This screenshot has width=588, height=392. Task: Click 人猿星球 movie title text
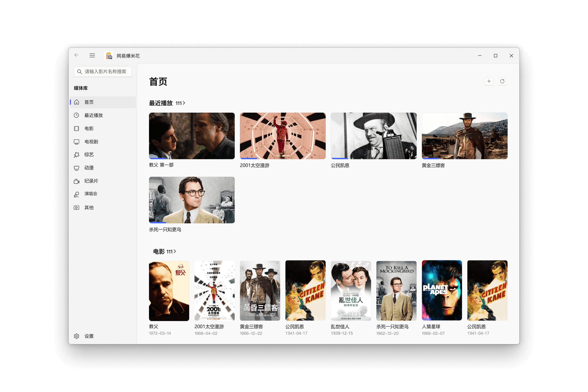(431, 327)
